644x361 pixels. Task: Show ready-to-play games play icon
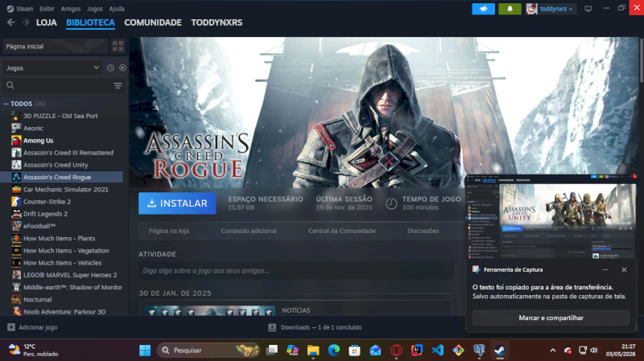(122, 68)
